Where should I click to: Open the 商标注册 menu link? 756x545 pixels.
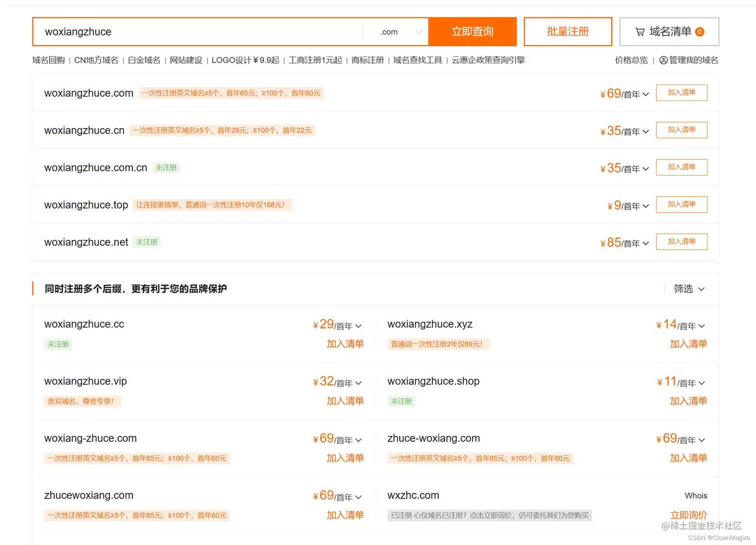367,60
